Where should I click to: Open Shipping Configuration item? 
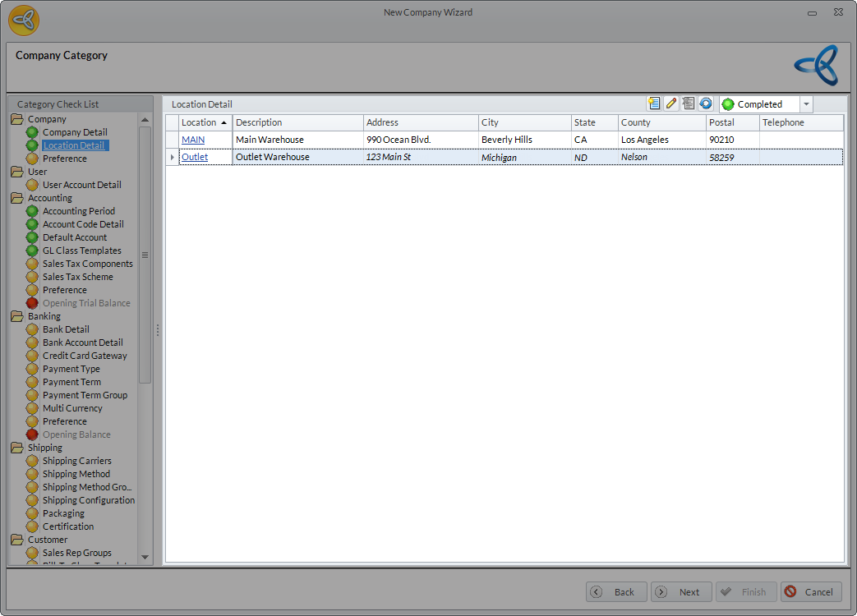coord(89,500)
